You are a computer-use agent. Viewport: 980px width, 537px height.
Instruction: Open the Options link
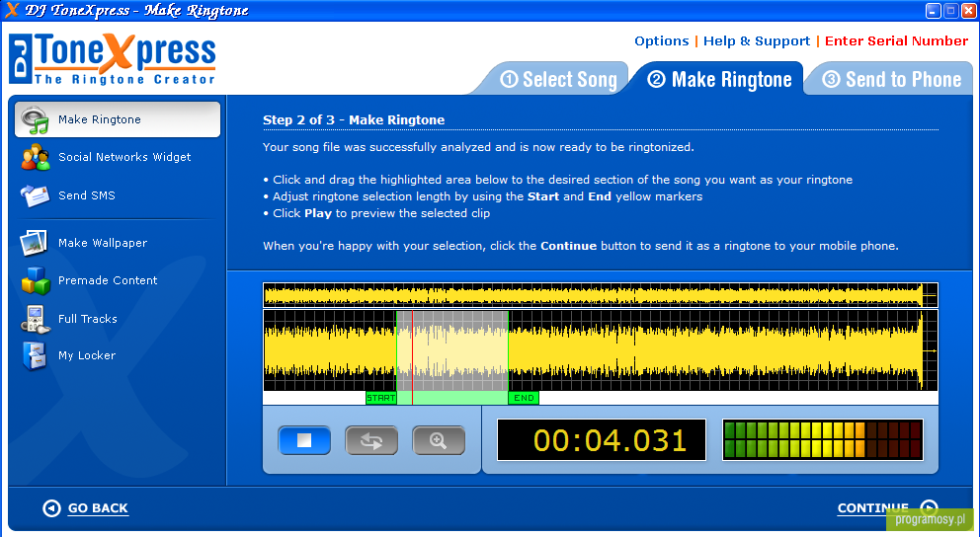pyautogui.click(x=661, y=41)
